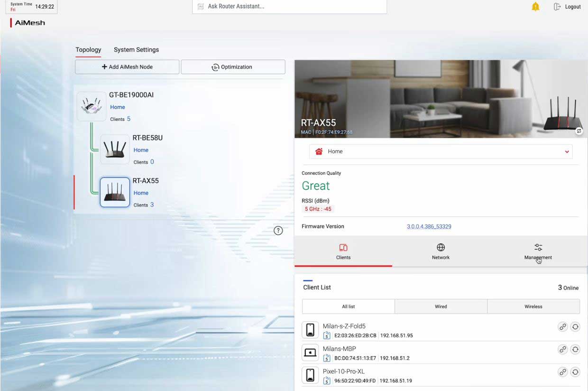Click band icon beside BC:D0:74:51:13:E7
Viewport: 588px width, 391px height.
point(327,358)
